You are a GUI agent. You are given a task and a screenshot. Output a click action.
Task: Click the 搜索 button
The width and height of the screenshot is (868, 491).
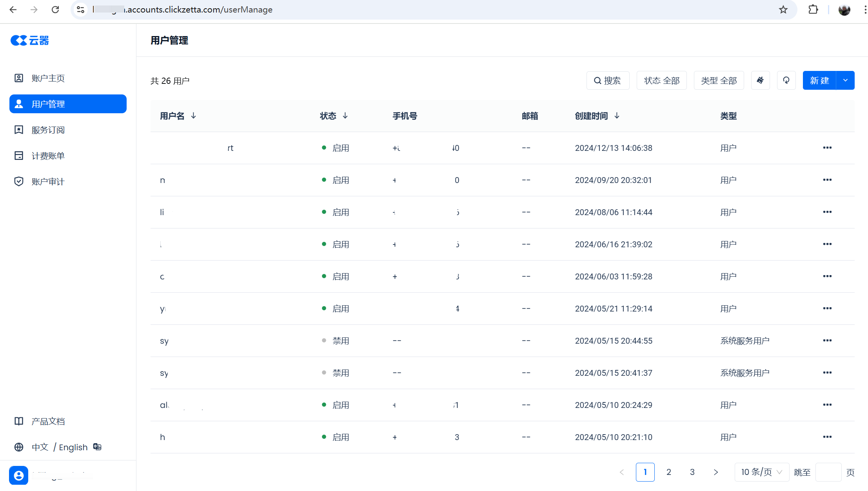click(608, 80)
